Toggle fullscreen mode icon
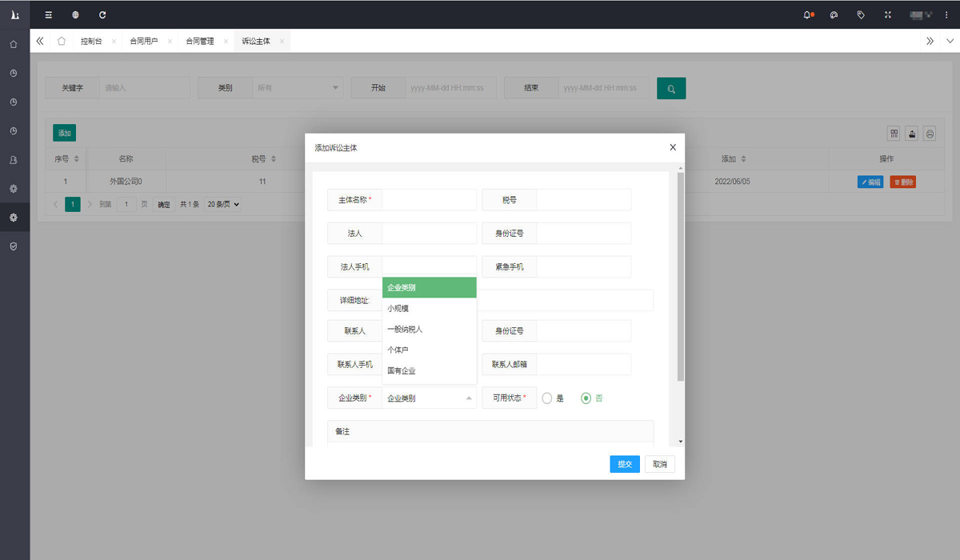The image size is (960, 560). 887,14
